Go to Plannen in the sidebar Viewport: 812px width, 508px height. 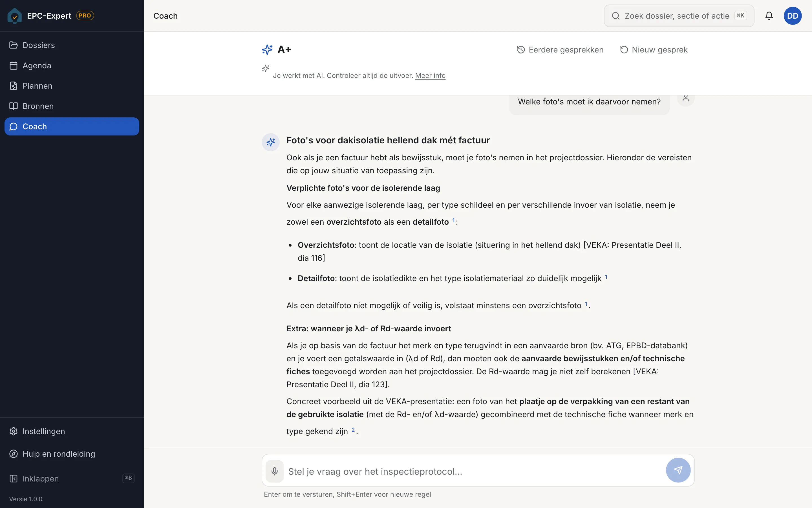coord(72,86)
